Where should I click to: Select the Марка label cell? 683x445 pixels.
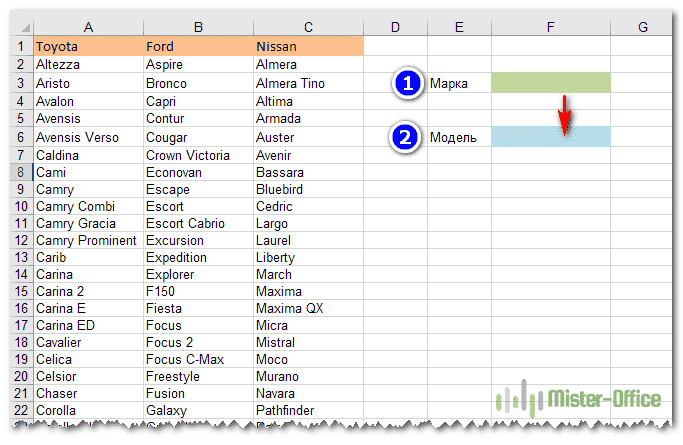pyautogui.click(x=459, y=84)
